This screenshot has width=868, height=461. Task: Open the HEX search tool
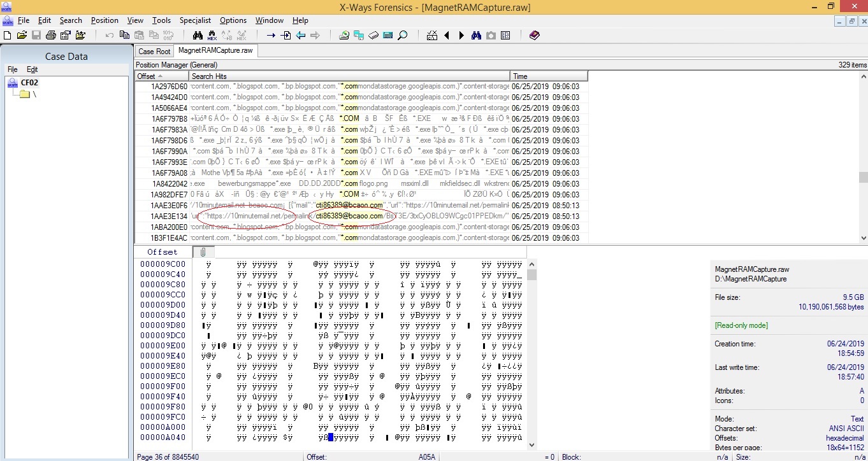pos(213,35)
